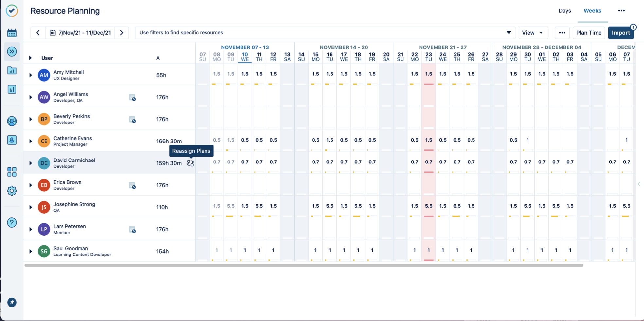Switch to the Days tab
Screen dimensions: 644x321
tap(564, 11)
